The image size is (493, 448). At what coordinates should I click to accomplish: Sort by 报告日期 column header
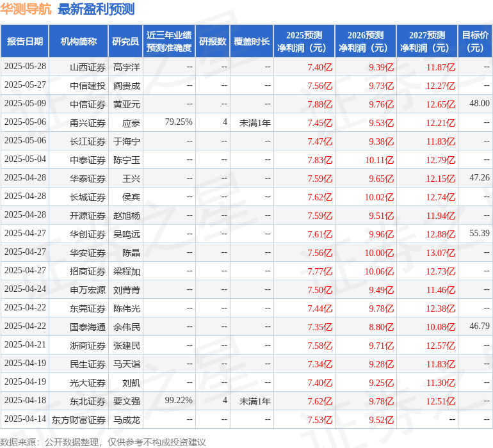[25, 42]
